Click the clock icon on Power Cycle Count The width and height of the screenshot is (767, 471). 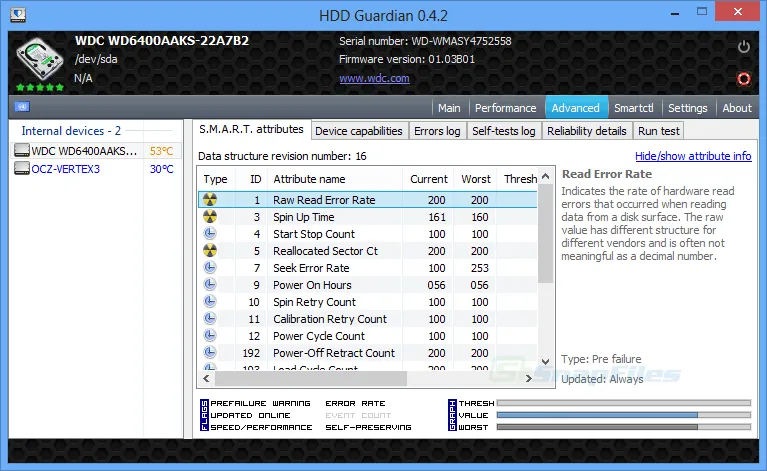click(210, 336)
